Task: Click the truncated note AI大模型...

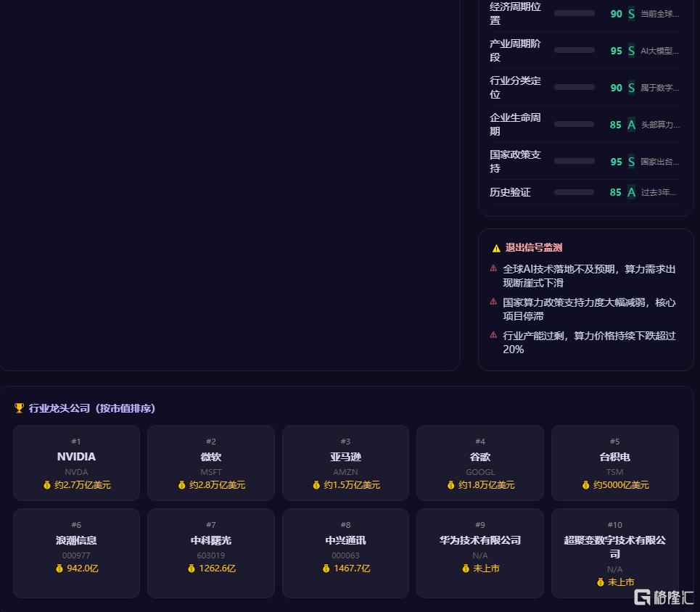Action: click(x=660, y=51)
